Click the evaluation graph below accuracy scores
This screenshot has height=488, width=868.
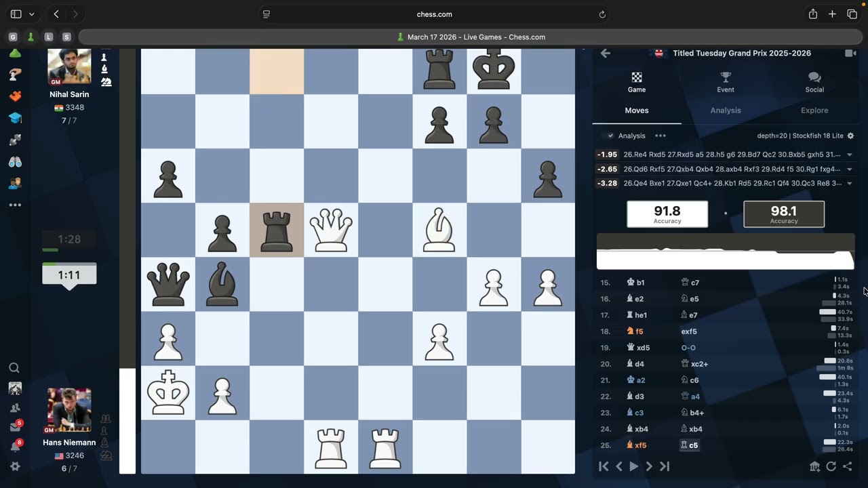coord(726,251)
